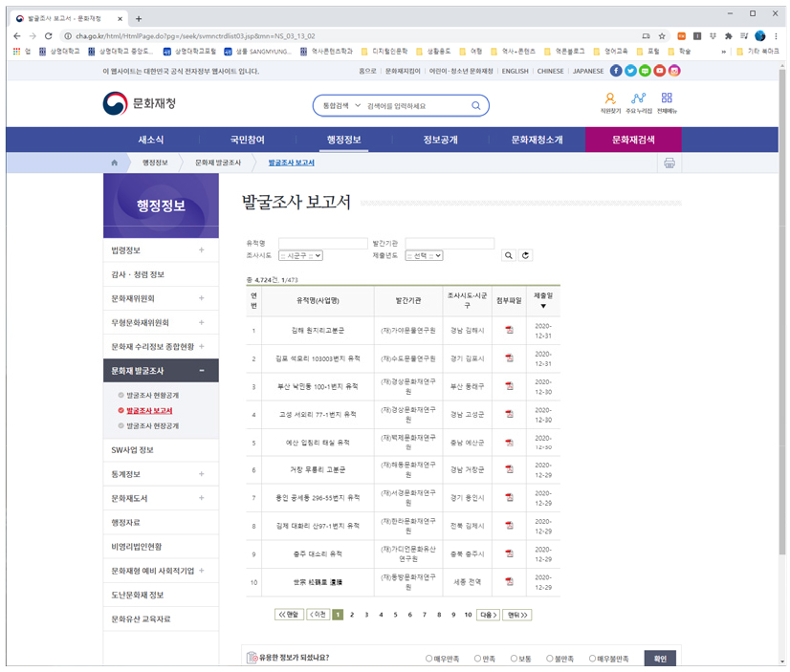The image size is (790, 672).
Task: Run search with the small magnifier button
Action: click(509, 255)
